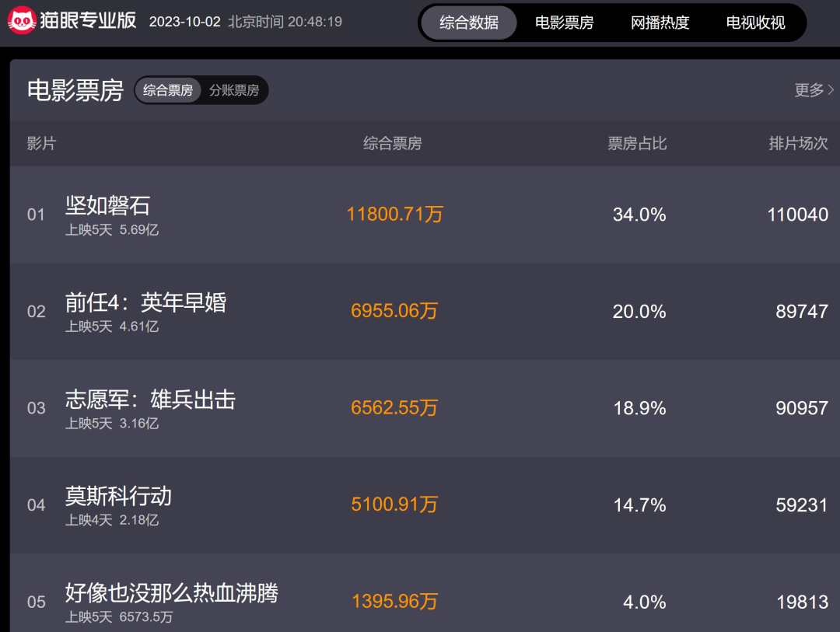This screenshot has width=840, height=632.
Task: Open movie 坚如磐石 details
Action: tap(108, 206)
